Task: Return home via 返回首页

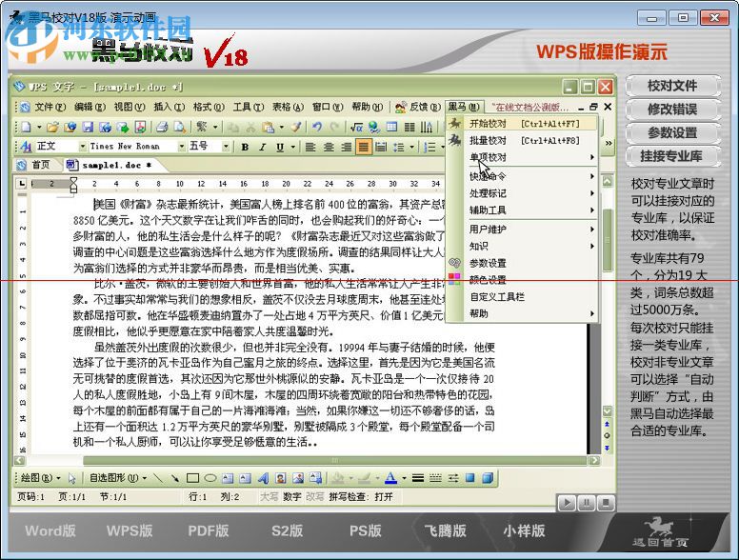Action: (660, 532)
